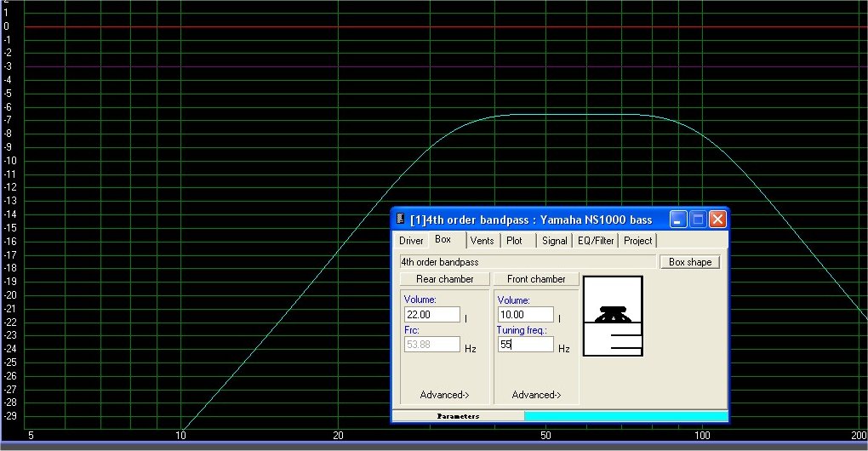Close the 4th order bandpass window

point(718,220)
